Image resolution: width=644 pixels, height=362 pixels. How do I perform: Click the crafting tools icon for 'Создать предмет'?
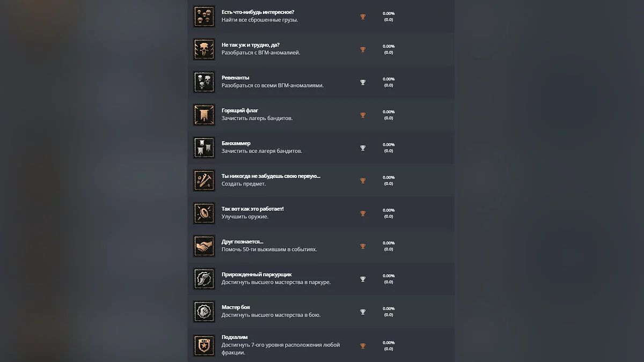pyautogui.click(x=204, y=180)
